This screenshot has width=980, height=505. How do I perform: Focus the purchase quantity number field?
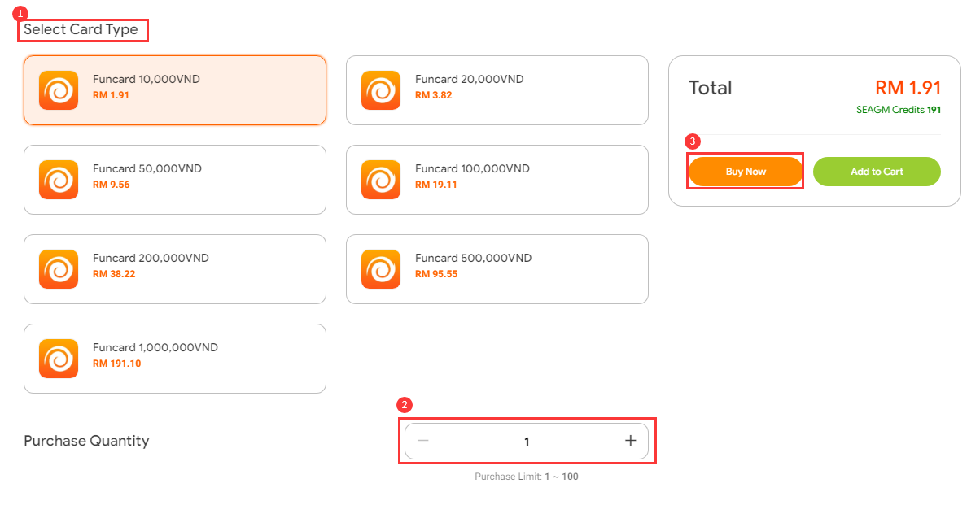[x=527, y=441]
